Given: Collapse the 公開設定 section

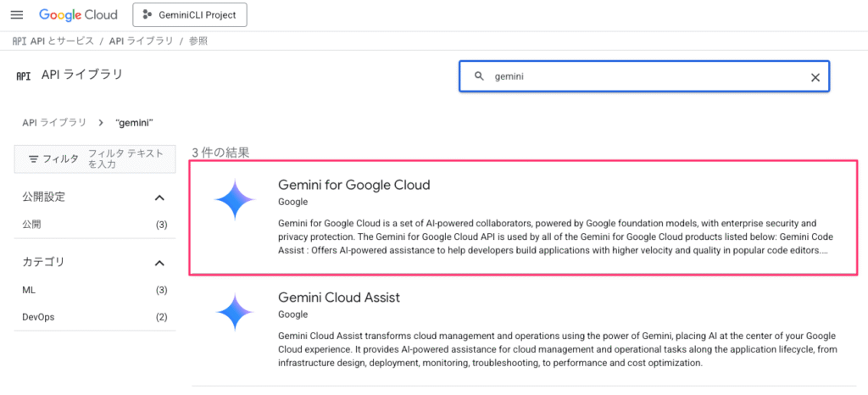Looking at the screenshot, I should pyautogui.click(x=159, y=197).
